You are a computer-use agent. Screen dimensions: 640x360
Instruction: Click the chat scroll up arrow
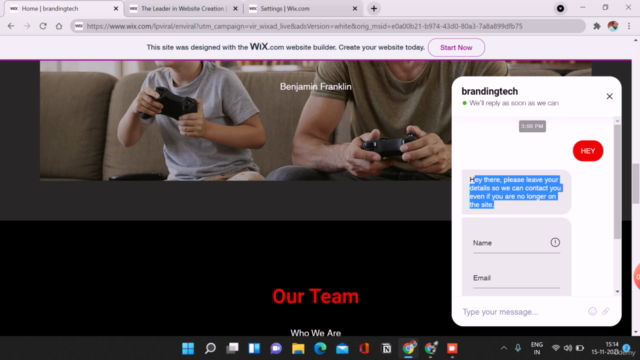tap(617, 121)
